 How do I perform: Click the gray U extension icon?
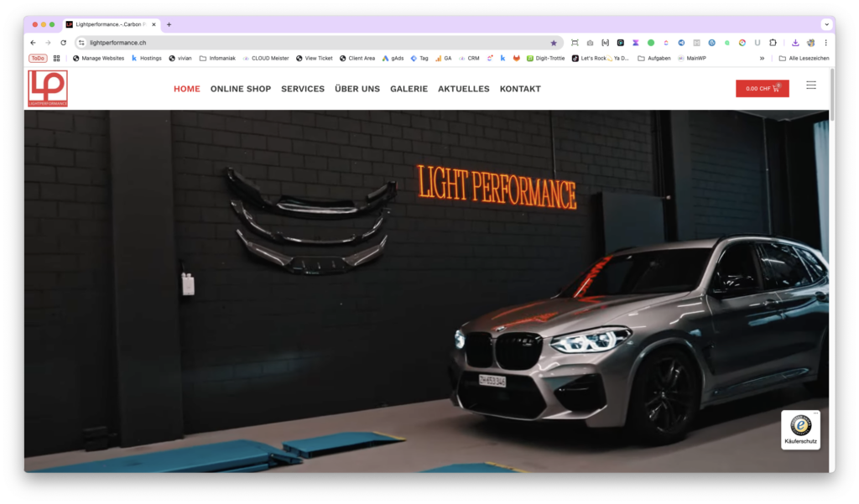[757, 43]
